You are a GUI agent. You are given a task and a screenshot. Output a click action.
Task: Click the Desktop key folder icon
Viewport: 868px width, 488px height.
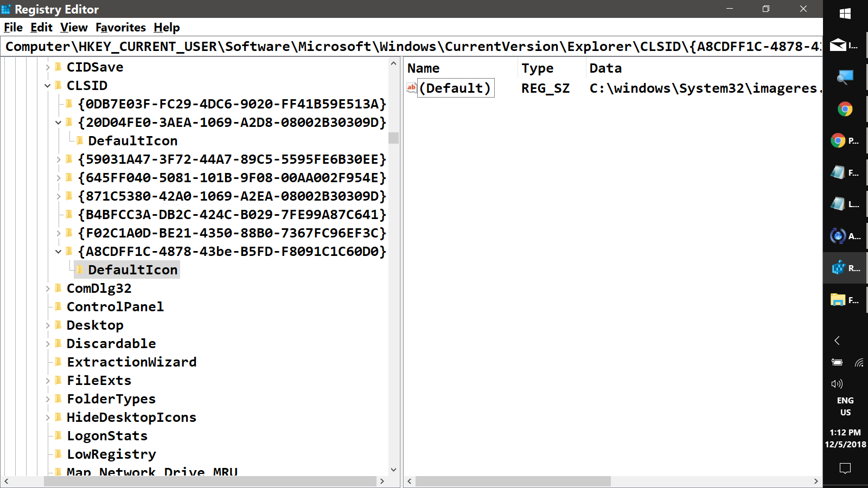click(58, 325)
